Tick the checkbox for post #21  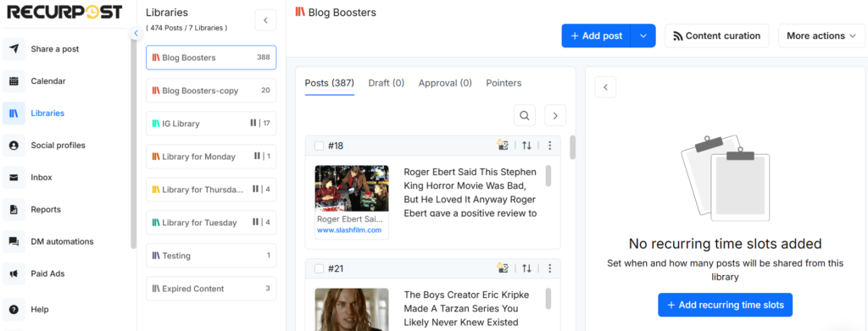[x=319, y=269]
